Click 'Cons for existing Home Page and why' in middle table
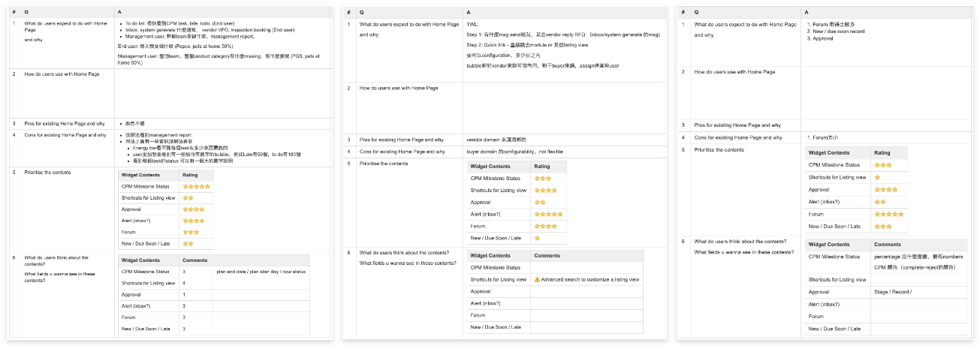 tap(402, 152)
